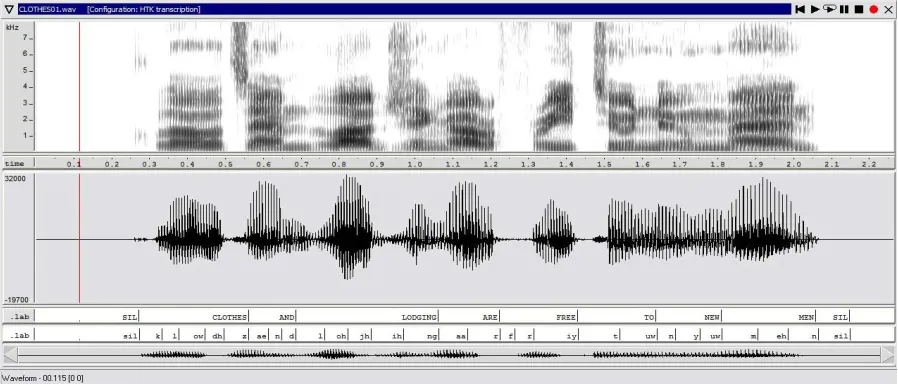Image resolution: width=898 pixels, height=384 pixels.
Task: Click the -19700 amplitude label
Action: (x=16, y=300)
